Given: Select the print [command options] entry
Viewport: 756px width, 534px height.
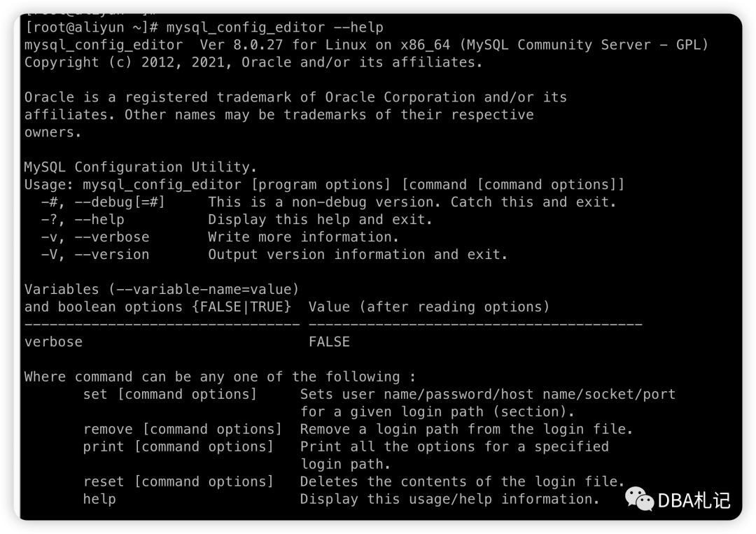Looking at the screenshot, I should pyautogui.click(x=178, y=447).
